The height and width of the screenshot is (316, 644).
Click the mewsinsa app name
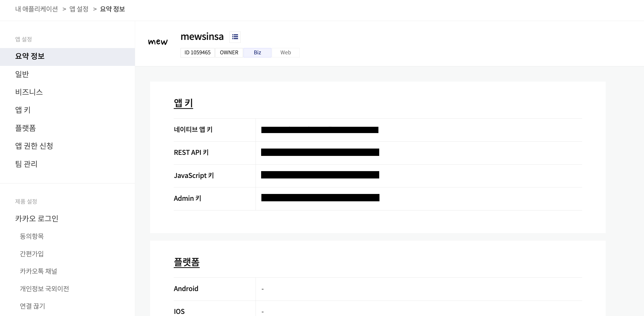(202, 37)
